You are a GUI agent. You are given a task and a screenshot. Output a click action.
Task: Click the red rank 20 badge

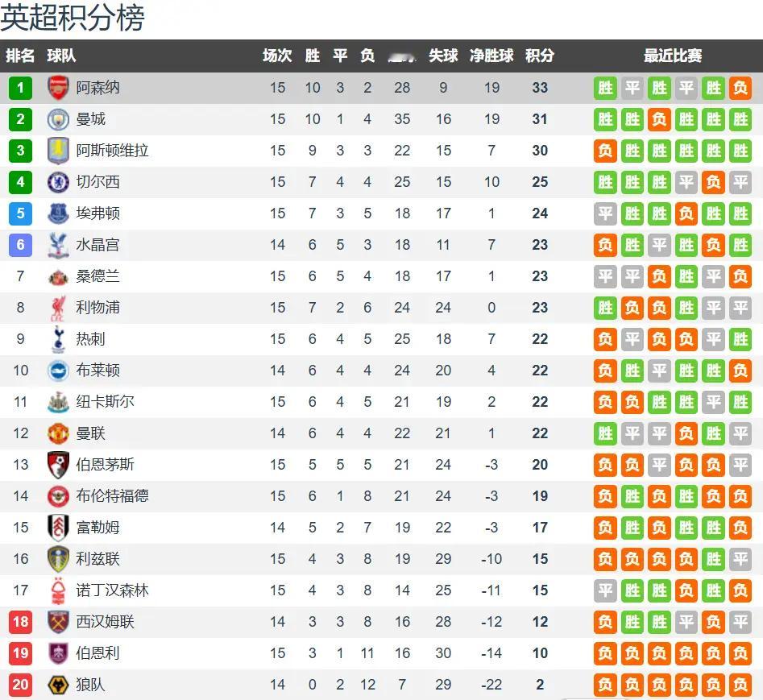20,686
